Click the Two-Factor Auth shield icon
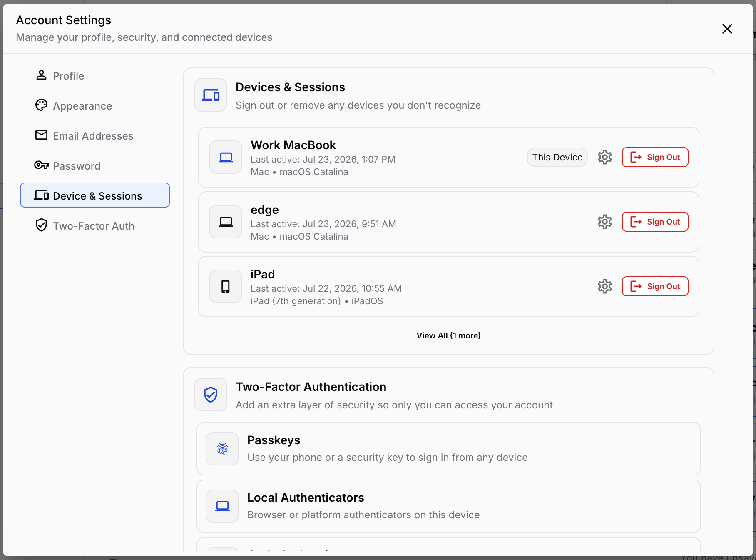This screenshot has height=560, width=756. pos(41,225)
